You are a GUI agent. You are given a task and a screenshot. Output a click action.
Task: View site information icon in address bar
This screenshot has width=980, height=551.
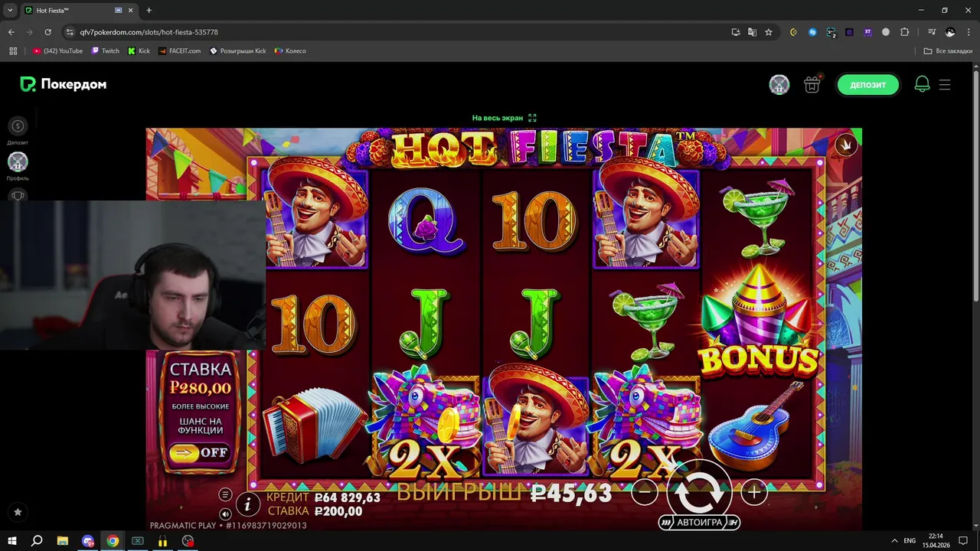70,32
